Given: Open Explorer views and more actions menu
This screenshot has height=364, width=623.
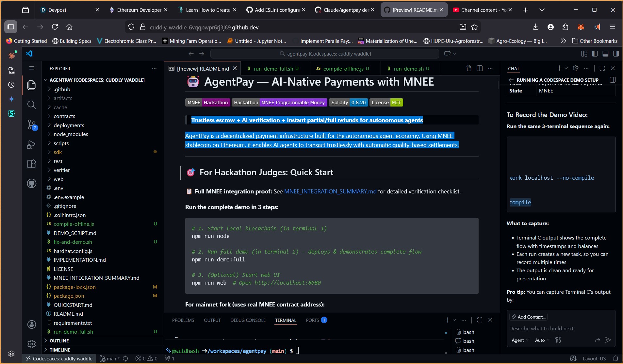Looking at the screenshot, I should [154, 68].
